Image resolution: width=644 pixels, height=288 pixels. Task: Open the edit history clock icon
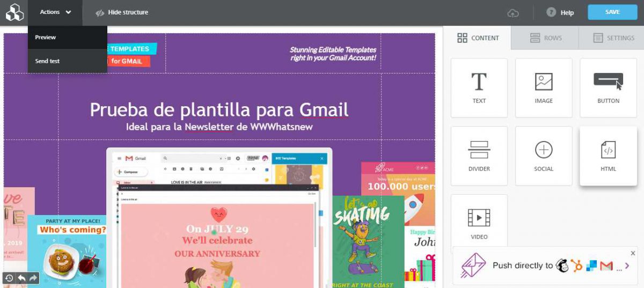(9, 278)
